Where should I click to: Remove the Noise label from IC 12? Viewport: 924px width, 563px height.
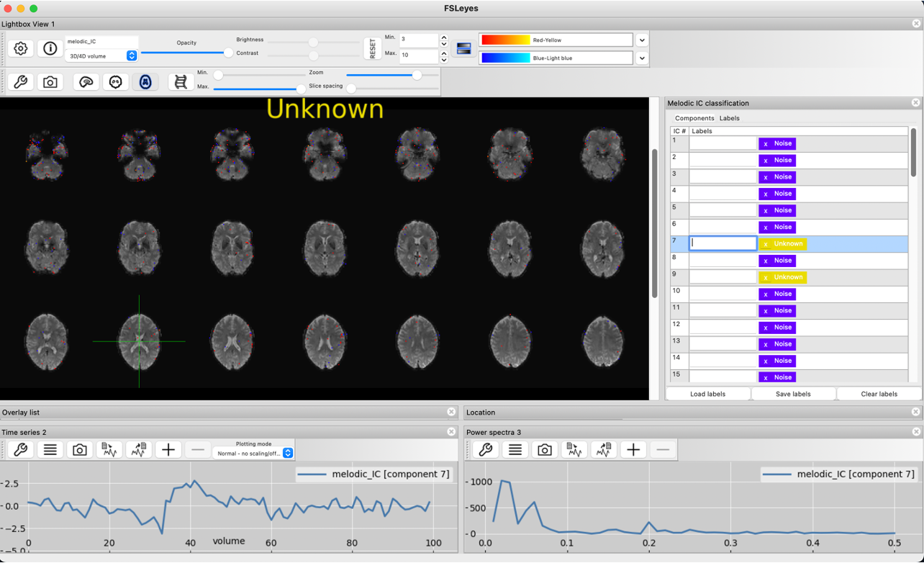tap(766, 328)
